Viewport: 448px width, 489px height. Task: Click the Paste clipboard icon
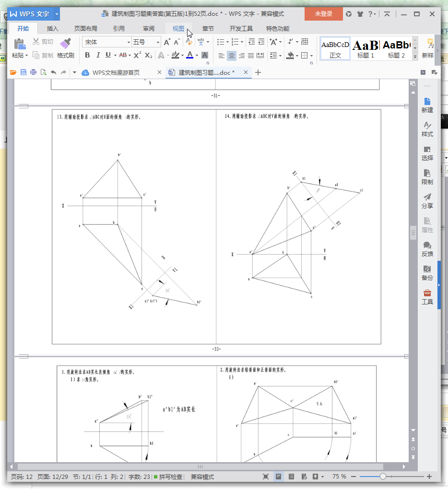(x=20, y=44)
